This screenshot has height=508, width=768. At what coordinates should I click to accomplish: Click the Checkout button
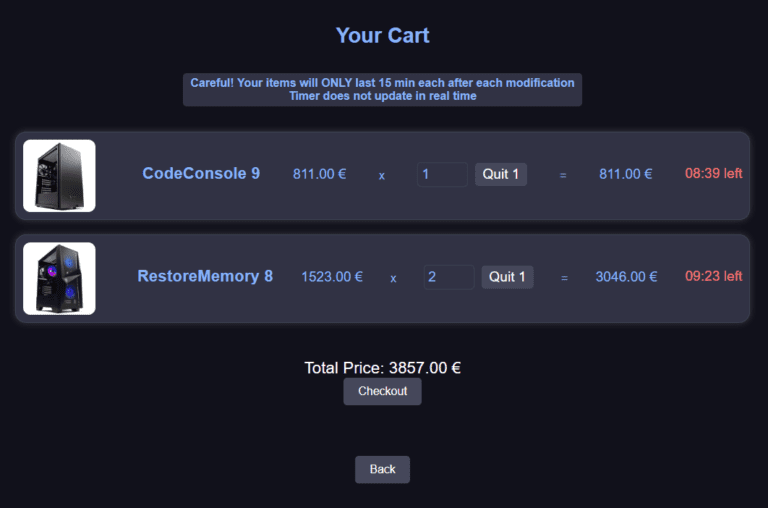(382, 391)
